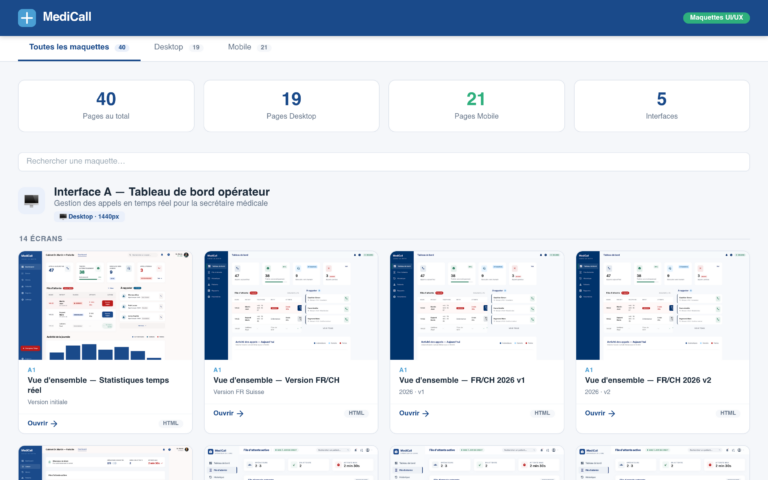Open the FR/CH 2026 v2 thumbnail
Viewport: 768px width, 480px height.
[x=663, y=306]
